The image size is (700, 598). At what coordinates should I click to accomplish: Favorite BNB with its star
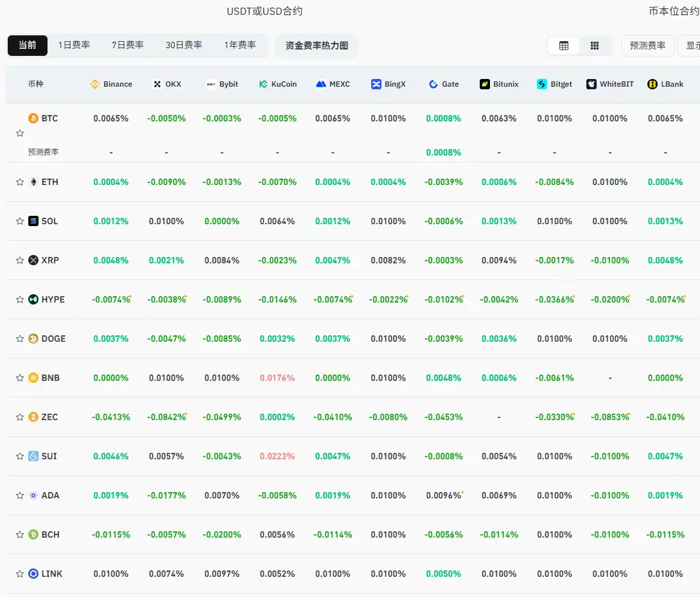point(20,378)
